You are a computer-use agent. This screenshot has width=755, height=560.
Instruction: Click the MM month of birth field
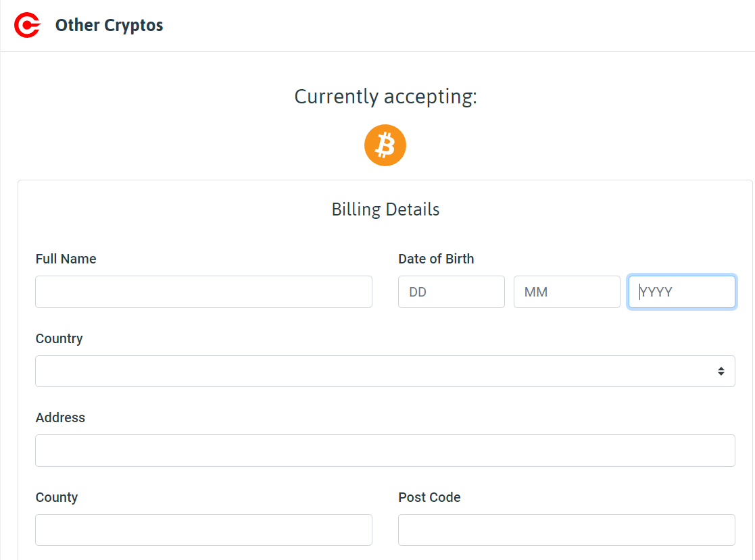(x=566, y=292)
